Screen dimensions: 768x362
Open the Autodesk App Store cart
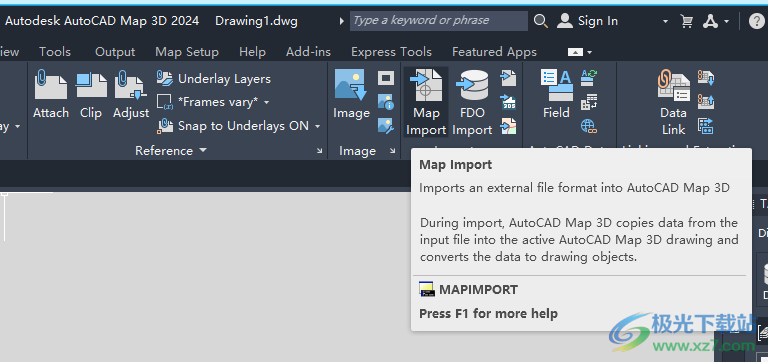pyautogui.click(x=687, y=21)
